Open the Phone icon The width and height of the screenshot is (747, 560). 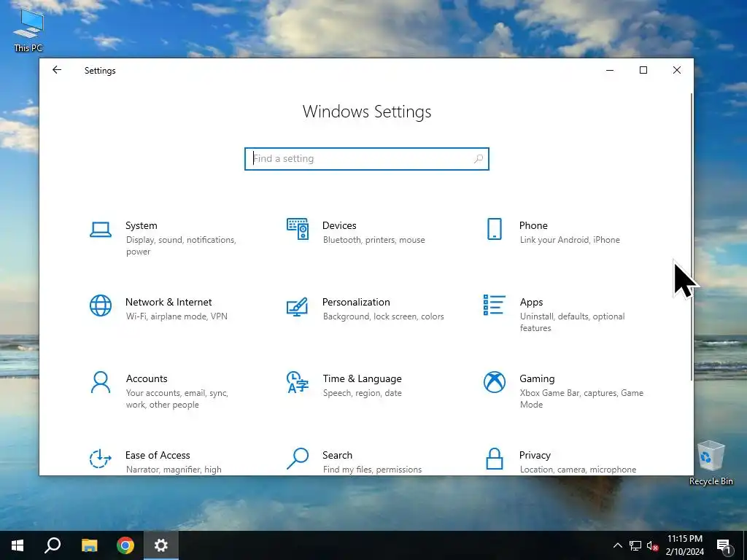point(495,229)
